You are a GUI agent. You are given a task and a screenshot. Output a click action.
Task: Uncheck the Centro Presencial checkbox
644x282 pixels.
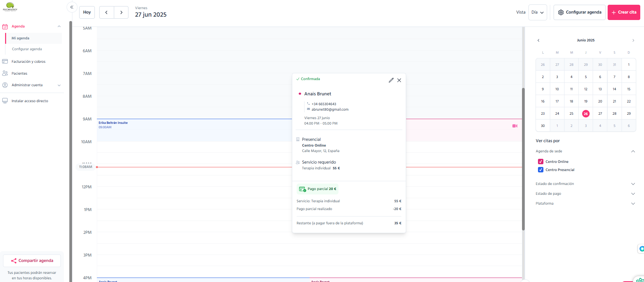(540, 170)
